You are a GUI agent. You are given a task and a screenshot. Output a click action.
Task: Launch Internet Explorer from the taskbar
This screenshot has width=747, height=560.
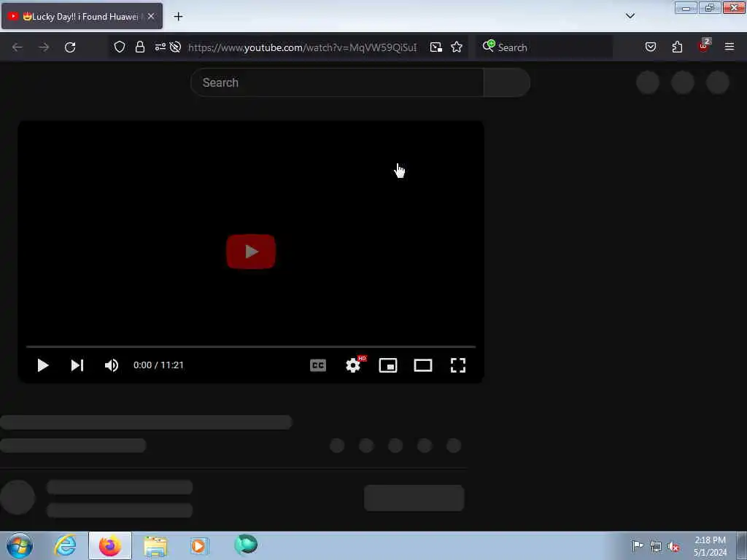point(65,545)
